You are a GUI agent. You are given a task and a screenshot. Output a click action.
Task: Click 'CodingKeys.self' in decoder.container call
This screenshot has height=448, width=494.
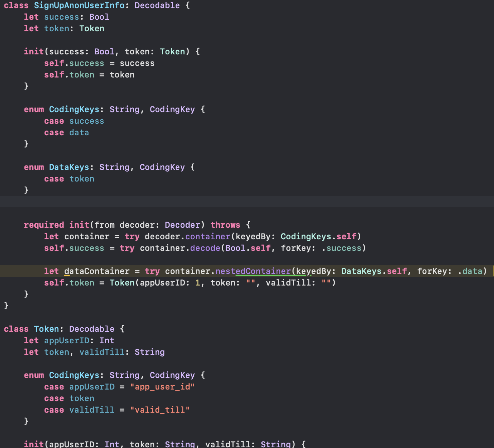(x=319, y=237)
